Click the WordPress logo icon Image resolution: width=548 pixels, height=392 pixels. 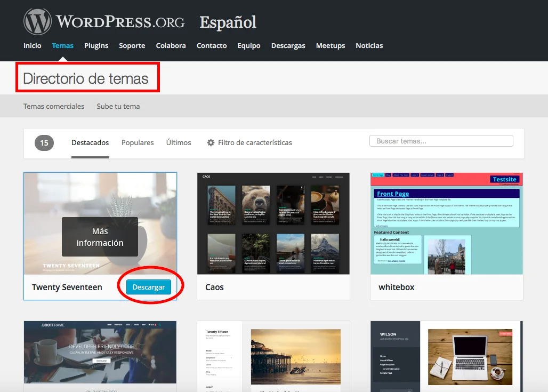point(37,22)
